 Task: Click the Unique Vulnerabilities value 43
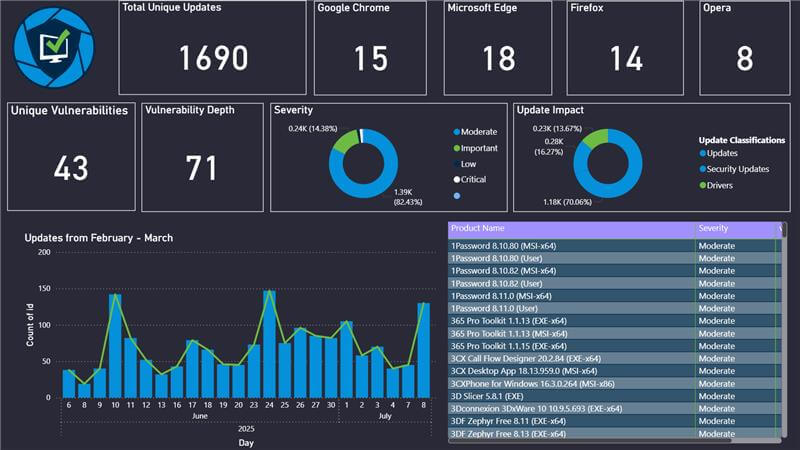(x=71, y=168)
